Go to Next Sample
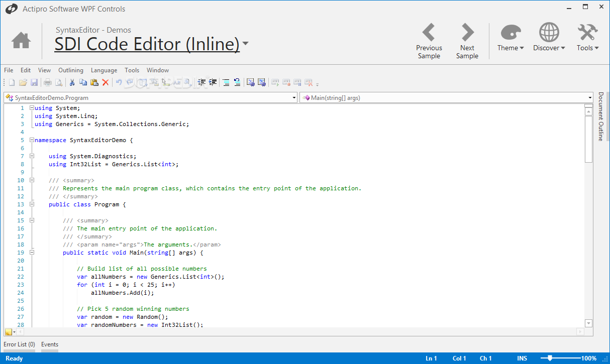 467,41
